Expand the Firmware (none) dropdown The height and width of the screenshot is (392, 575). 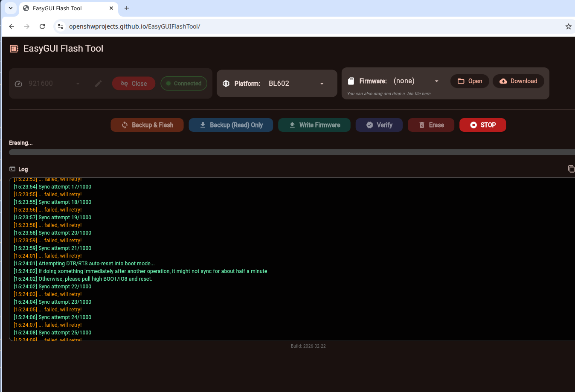[416, 81]
